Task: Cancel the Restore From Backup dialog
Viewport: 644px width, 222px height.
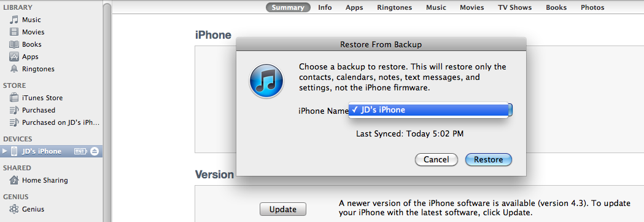Action: tap(436, 159)
